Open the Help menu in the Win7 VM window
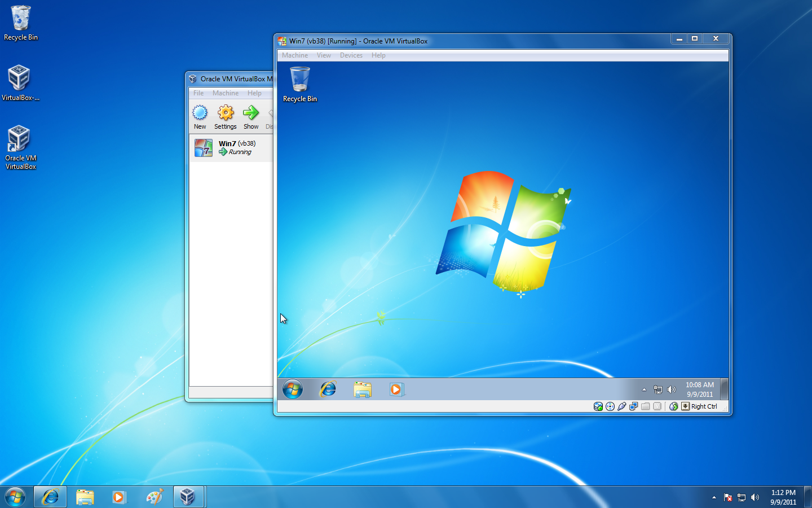Viewport: 812px width, 508px height. tap(378, 55)
